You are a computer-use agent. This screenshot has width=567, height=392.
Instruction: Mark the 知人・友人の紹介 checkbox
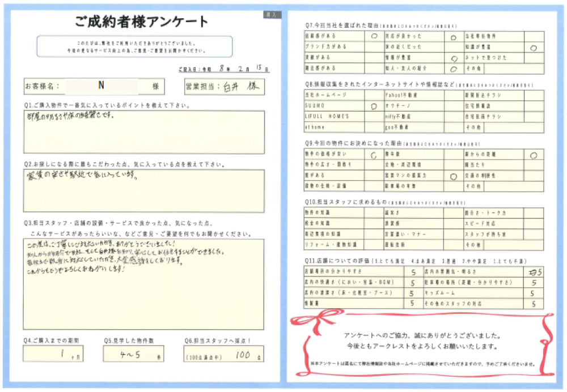pos(454,69)
